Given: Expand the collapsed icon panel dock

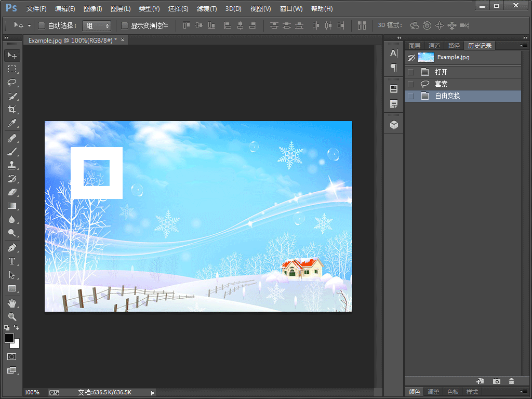Looking at the screenshot, I should pyautogui.click(x=400, y=37).
